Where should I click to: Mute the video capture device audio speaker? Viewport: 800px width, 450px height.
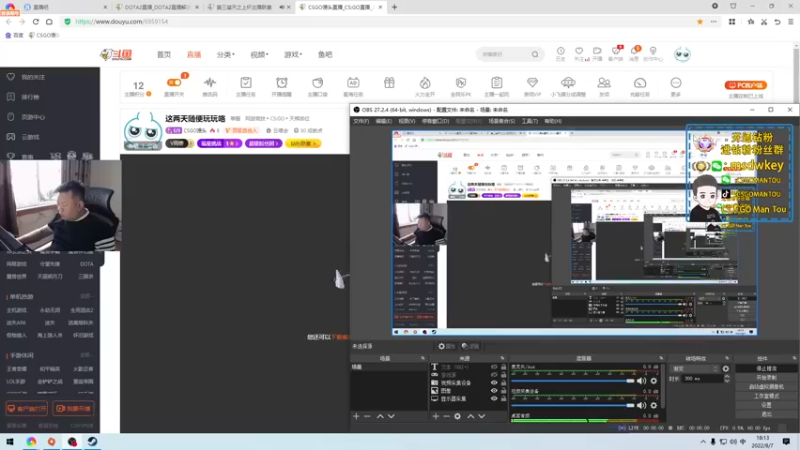(642, 405)
